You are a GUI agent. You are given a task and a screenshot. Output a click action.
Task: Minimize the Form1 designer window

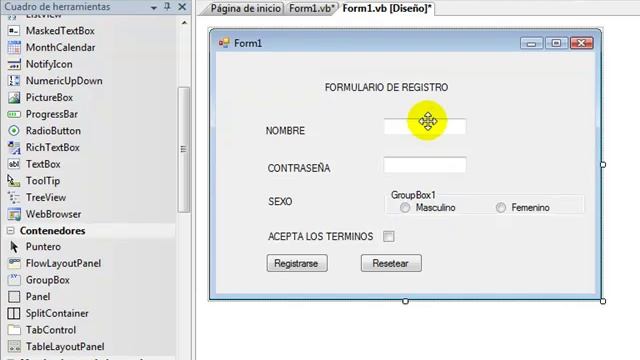tap(531, 43)
